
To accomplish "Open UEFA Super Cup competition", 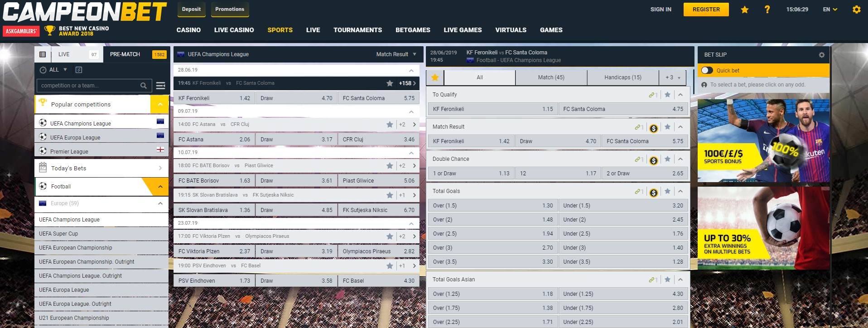I will pyautogui.click(x=101, y=234).
